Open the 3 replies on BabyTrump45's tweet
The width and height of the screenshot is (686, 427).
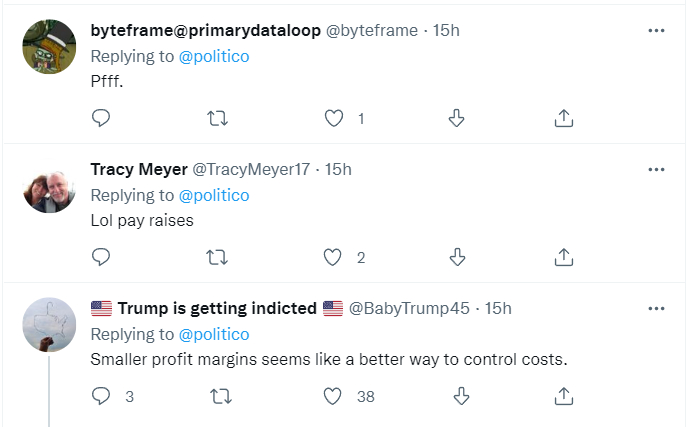coord(101,396)
